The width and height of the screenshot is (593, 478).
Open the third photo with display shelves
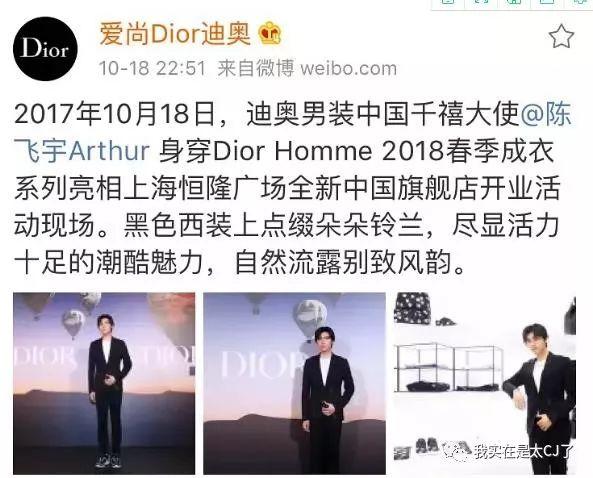click(x=484, y=383)
